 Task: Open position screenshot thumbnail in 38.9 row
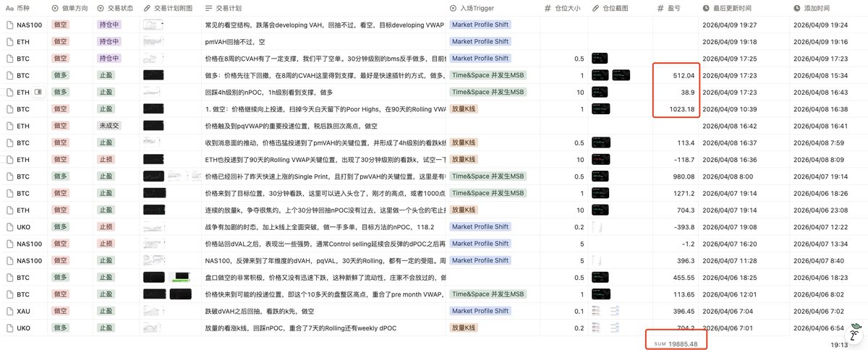click(599, 93)
